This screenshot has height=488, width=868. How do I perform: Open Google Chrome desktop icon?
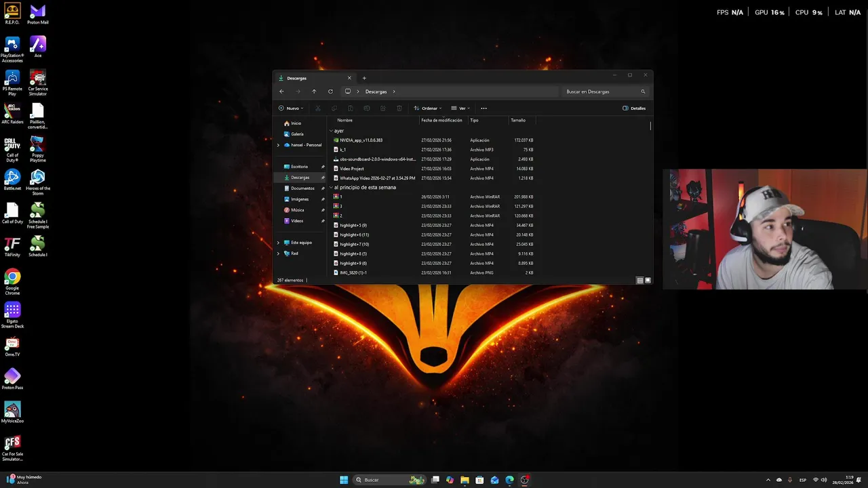12,281
